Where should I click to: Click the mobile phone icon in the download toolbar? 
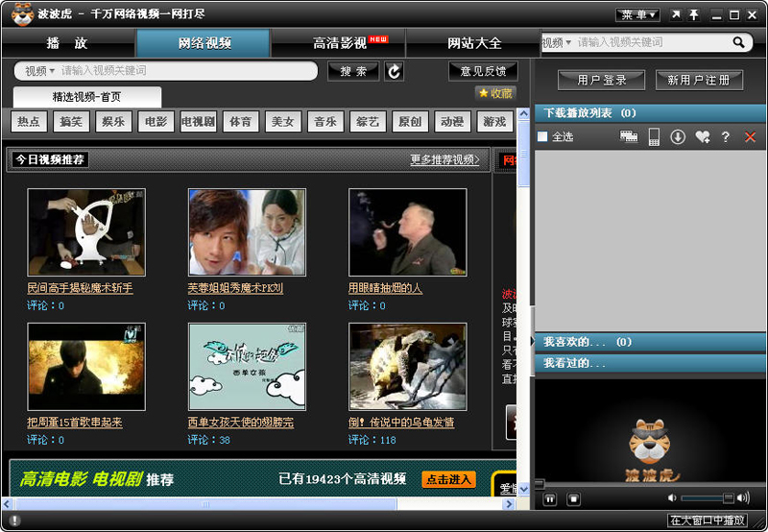pos(654,136)
